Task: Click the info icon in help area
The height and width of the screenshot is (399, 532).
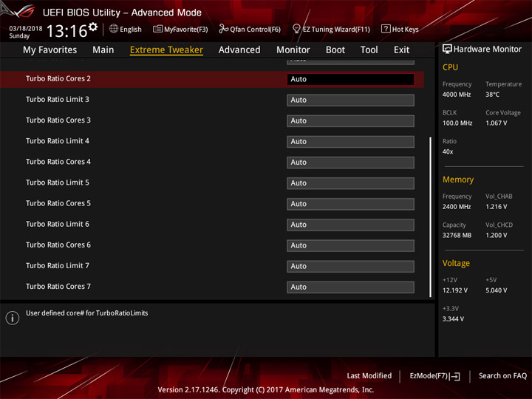Action: pos(13,318)
